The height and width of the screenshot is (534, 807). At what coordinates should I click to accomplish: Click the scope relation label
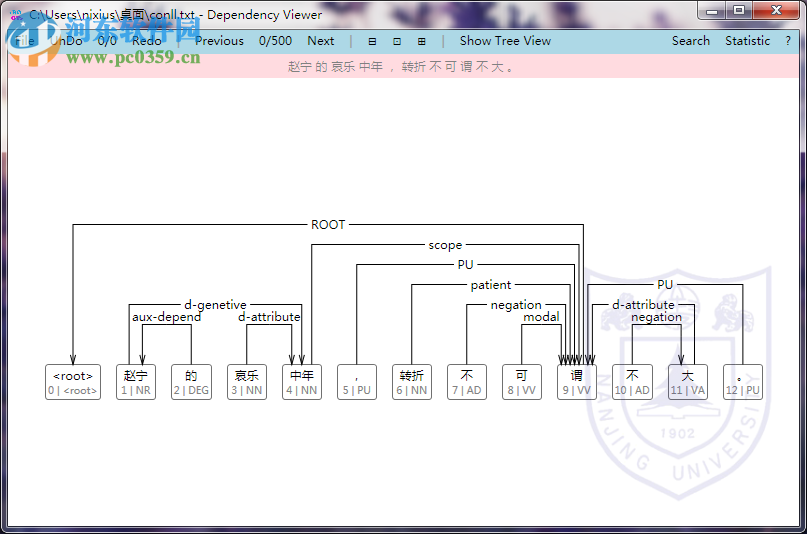click(x=445, y=245)
